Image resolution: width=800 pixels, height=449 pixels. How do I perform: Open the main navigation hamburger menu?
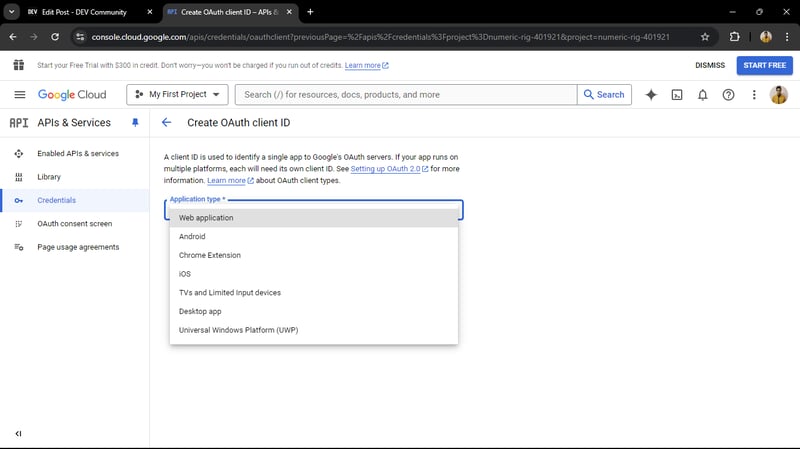click(19, 94)
